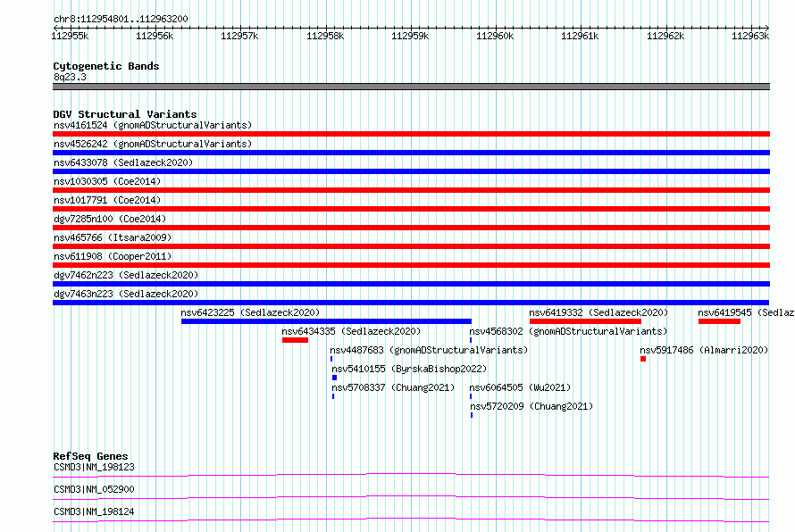The width and height of the screenshot is (795, 532).
Task: Click the chr8:112954801..112963200 coordinate label
Action: [x=121, y=19]
